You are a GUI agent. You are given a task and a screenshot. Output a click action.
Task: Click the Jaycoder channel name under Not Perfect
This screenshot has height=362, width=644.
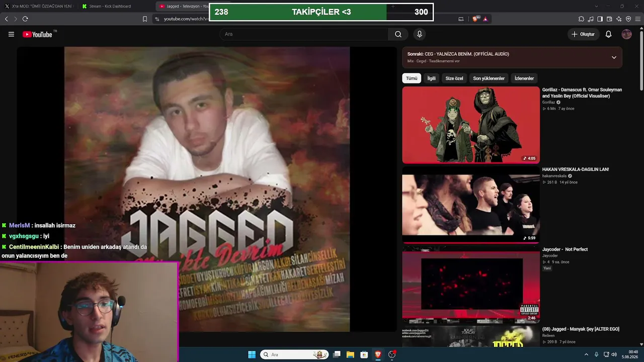coord(550,255)
